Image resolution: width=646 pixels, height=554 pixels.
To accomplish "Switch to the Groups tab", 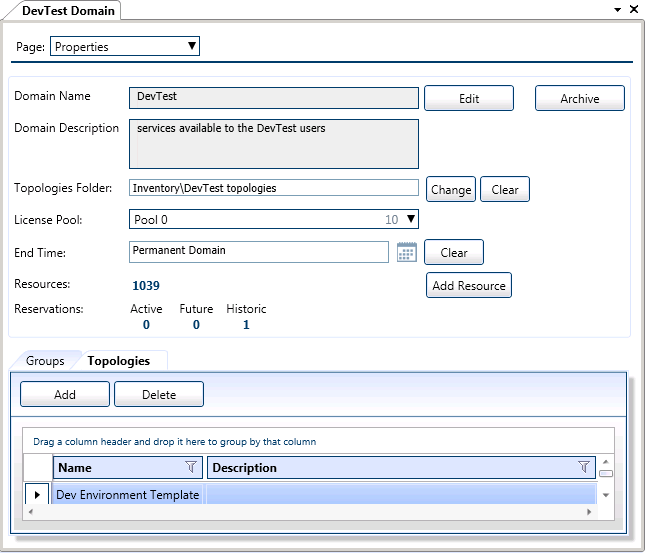I will point(45,361).
